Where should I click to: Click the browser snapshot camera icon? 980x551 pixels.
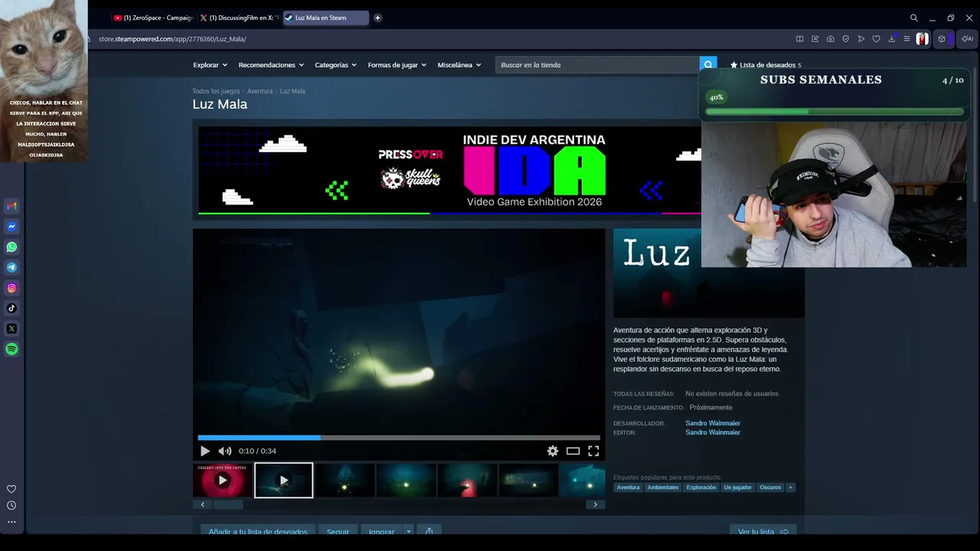(x=831, y=39)
